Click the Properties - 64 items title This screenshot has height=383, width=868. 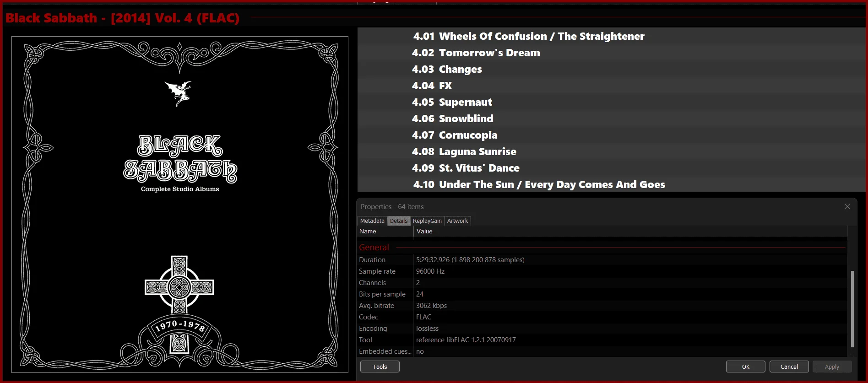392,206
